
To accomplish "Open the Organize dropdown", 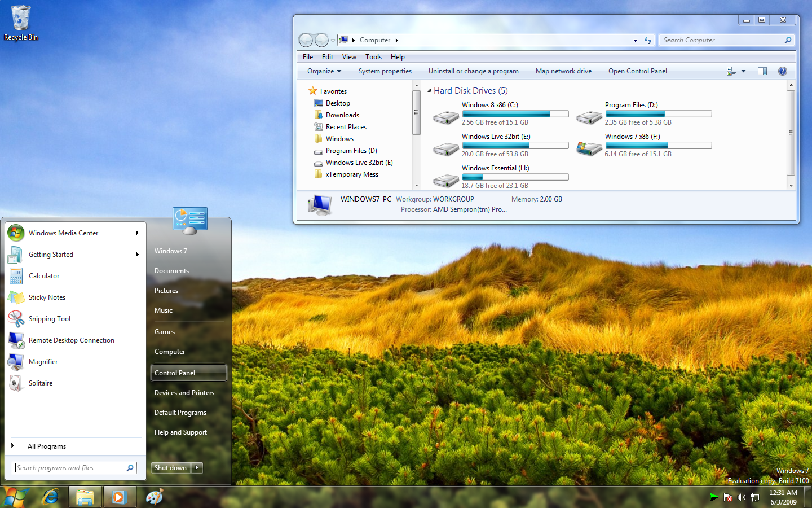I will tap(324, 71).
